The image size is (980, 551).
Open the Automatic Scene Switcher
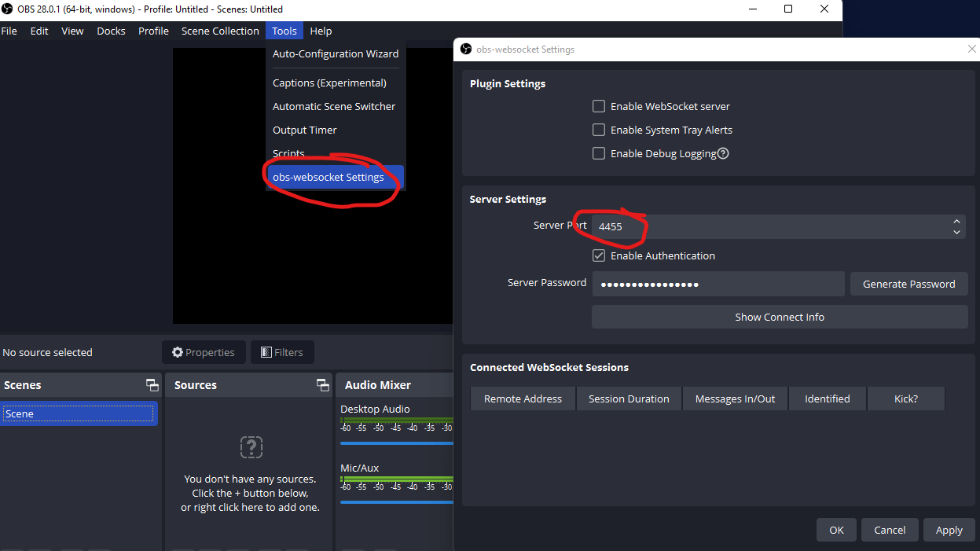coord(336,106)
